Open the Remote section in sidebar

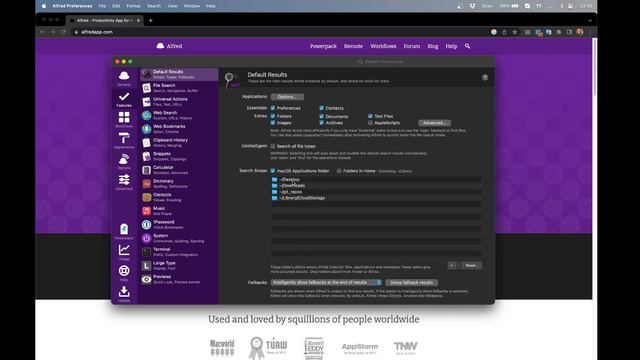(124, 161)
